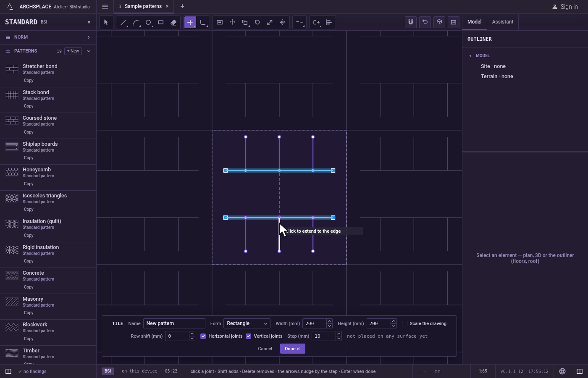Select the fillet corner tool
Image resolution: width=588 pixels, height=378 pixels.
(x=203, y=22)
